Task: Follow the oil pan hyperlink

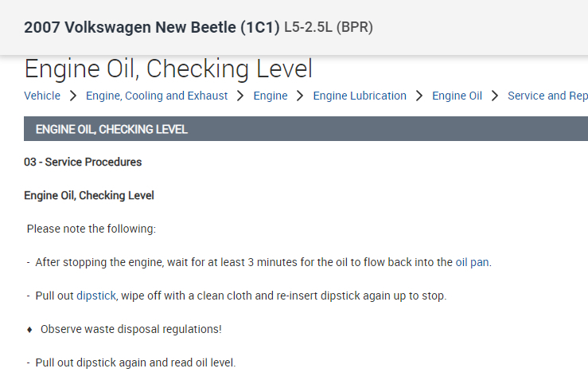Action: pyautogui.click(x=473, y=262)
